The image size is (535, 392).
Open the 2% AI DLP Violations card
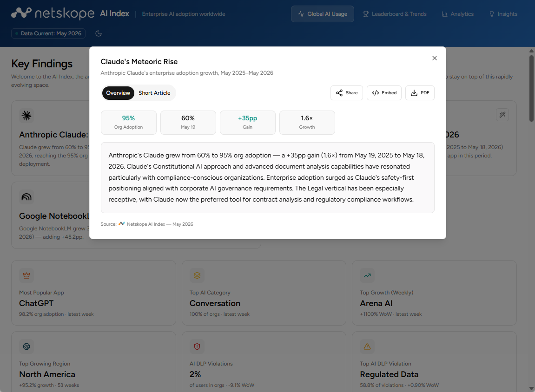pos(264,362)
